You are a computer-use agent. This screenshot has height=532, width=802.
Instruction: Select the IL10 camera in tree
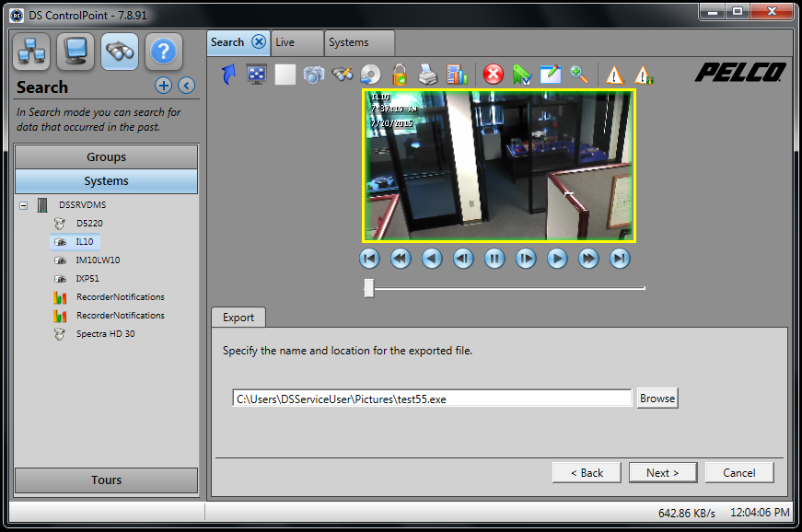(85, 242)
